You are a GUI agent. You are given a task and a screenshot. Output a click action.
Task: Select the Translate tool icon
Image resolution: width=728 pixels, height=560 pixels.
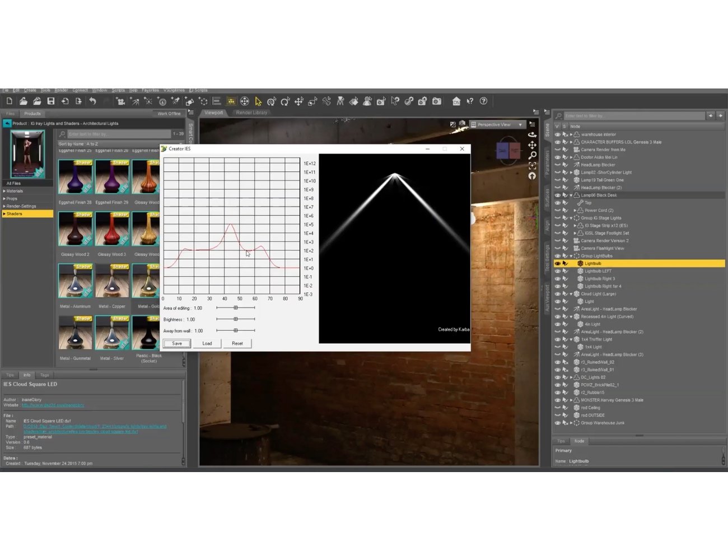point(299,101)
